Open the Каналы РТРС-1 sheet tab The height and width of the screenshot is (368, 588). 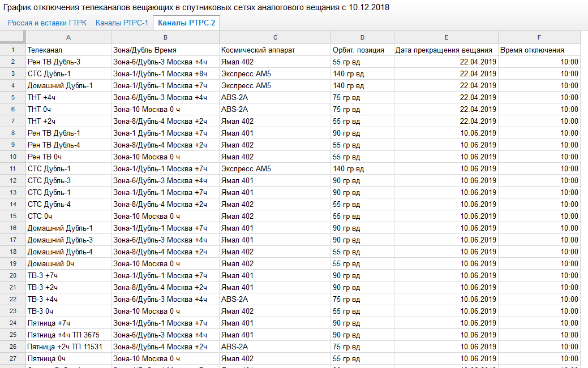122,23
